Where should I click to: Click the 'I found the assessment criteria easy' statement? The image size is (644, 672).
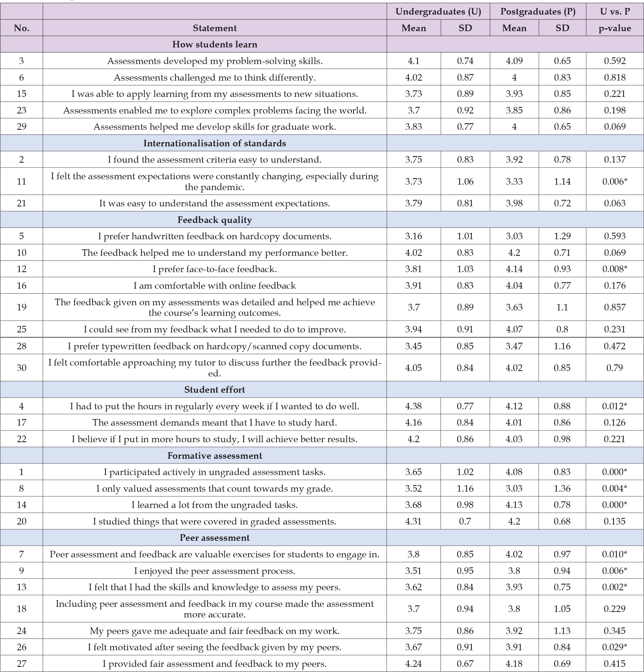(x=215, y=160)
